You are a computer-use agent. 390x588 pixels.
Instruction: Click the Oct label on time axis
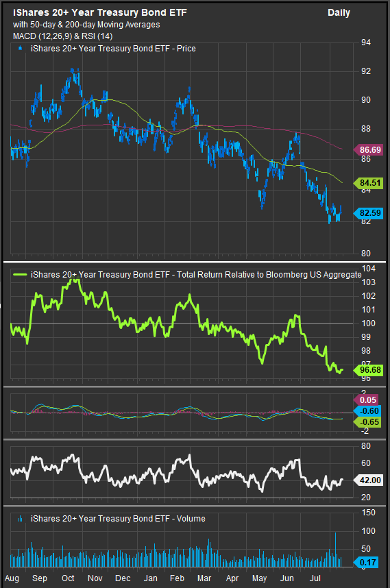click(x=69, y=578)
